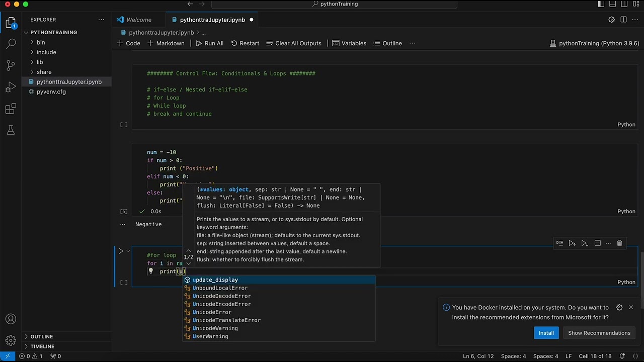Open the pyvenv.cfg file

[51, 92]
